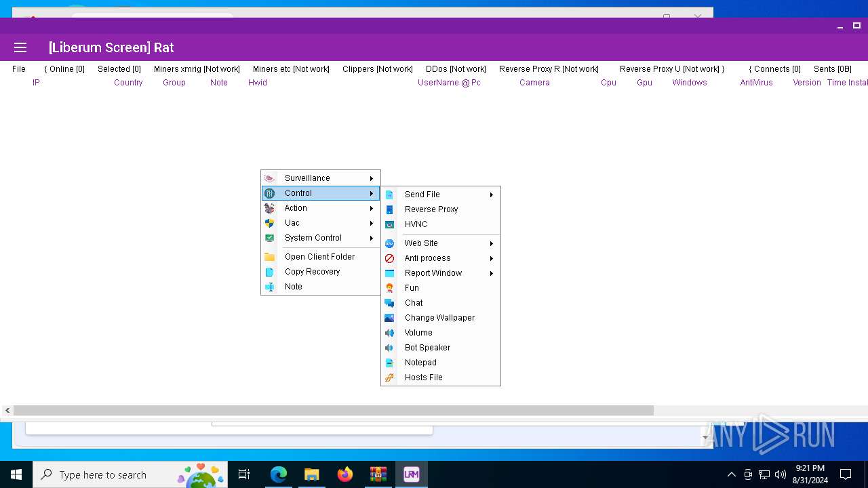
Task: Click the Bot Speaker icon
Action: 389,348
